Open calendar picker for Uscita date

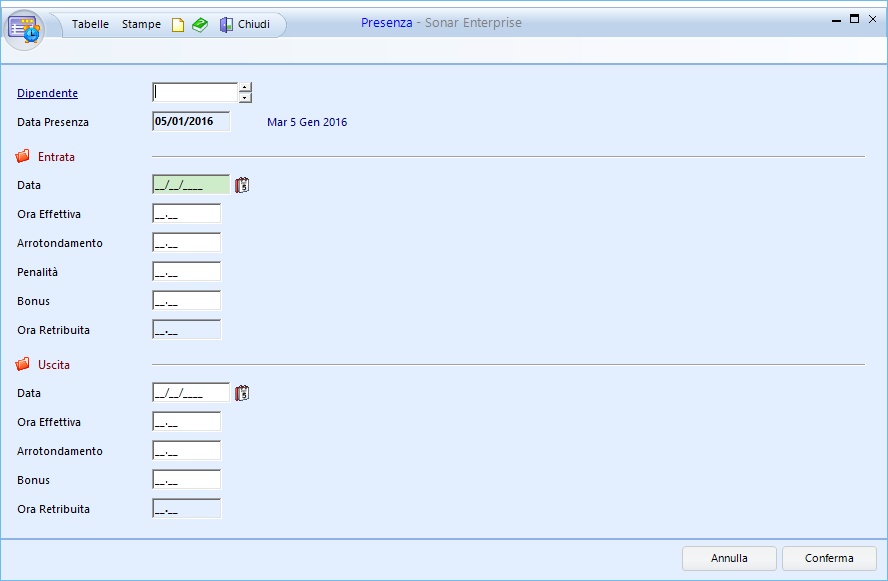pos(242,393)
